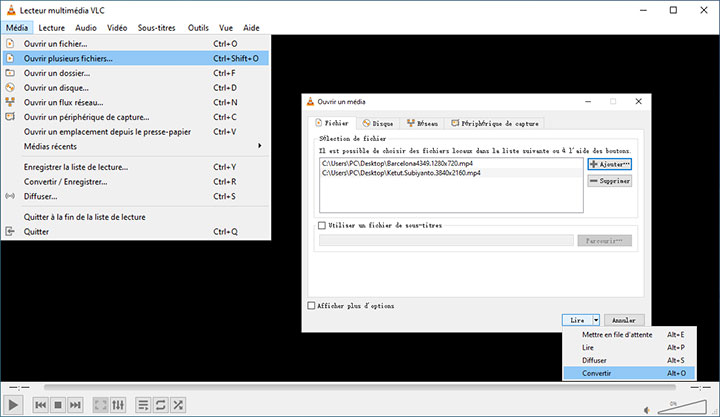Switch to the Réseau tab
The width and height of the screenshot is (720, 417).
point(422,124)
